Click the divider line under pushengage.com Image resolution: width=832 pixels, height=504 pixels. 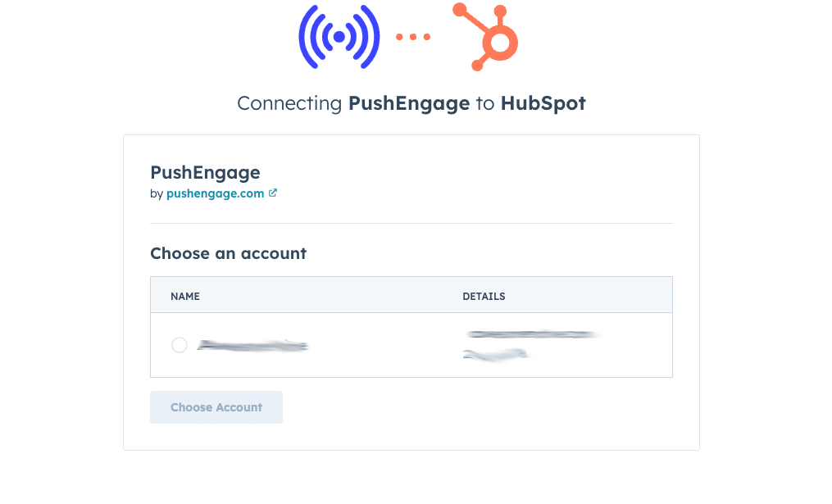[x=411, y=224]
